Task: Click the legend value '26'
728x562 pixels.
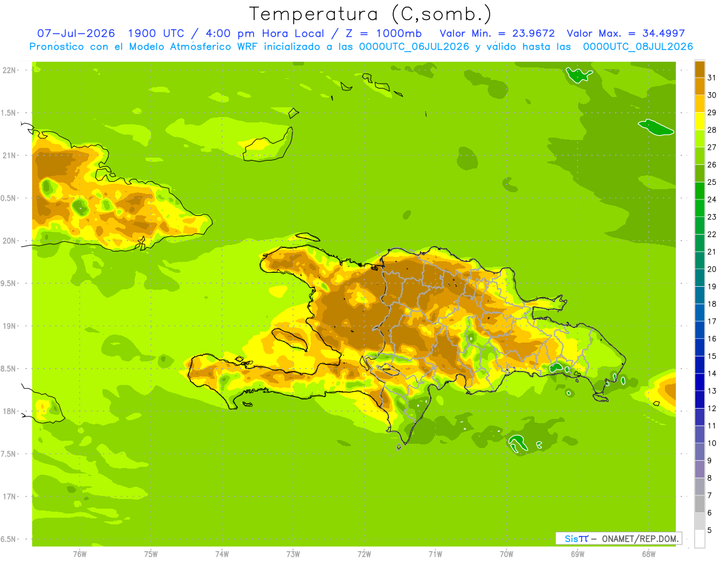Action: click(x=712, y=165)
